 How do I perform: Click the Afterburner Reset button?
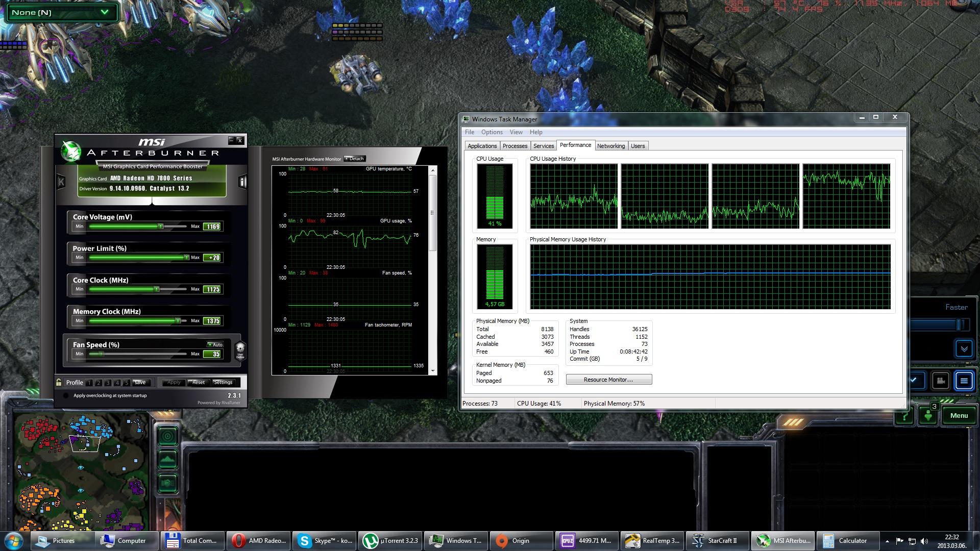pos(198,383)
